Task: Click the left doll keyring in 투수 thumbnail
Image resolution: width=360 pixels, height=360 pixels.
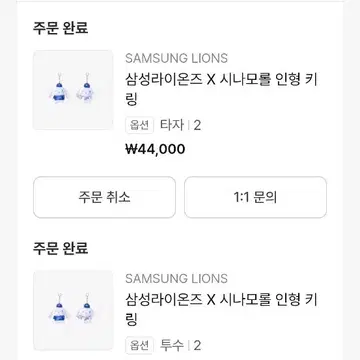Action: coord(59,309)
